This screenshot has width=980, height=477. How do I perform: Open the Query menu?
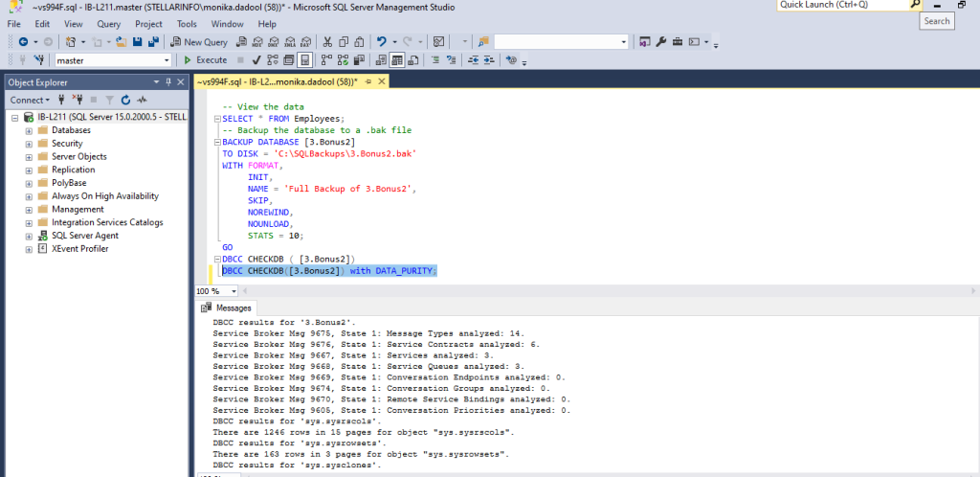(x=109, y=24)
